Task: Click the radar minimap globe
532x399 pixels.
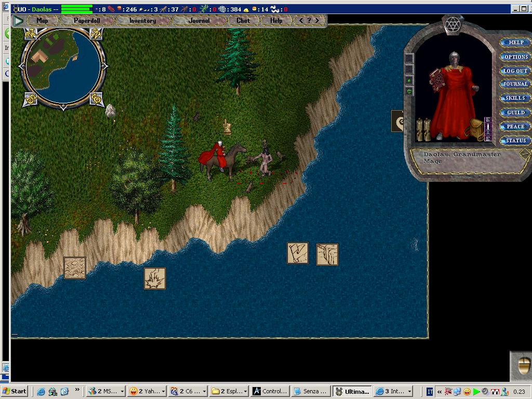Action: click(63, 66)
